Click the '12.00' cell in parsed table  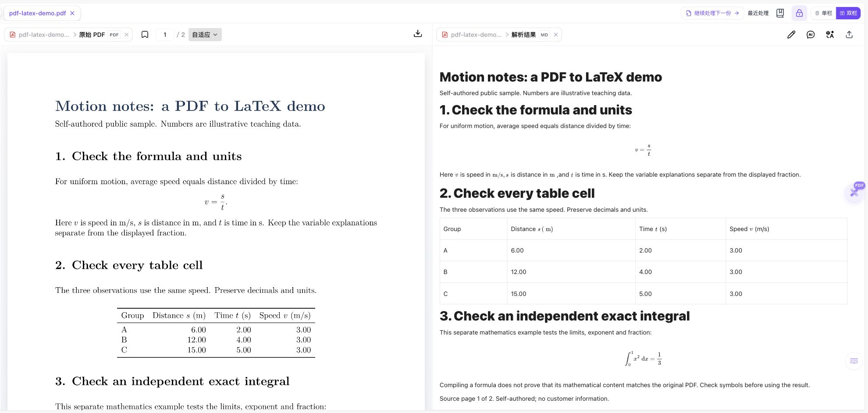[571, 272]
